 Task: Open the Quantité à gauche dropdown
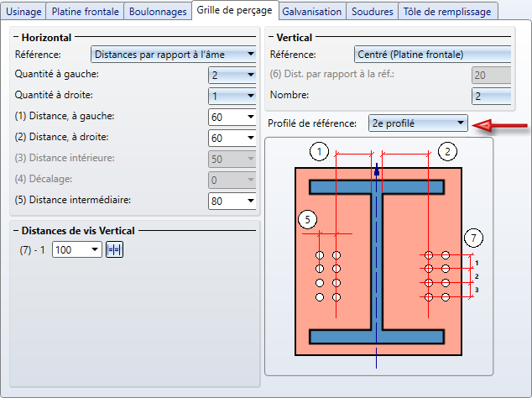pyautogui.click(x=249, y=76)
